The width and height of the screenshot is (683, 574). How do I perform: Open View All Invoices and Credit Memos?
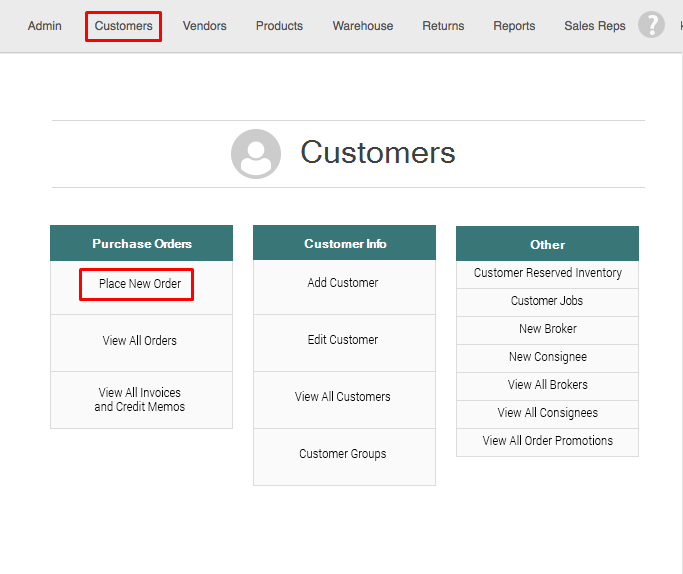(140, 400)
